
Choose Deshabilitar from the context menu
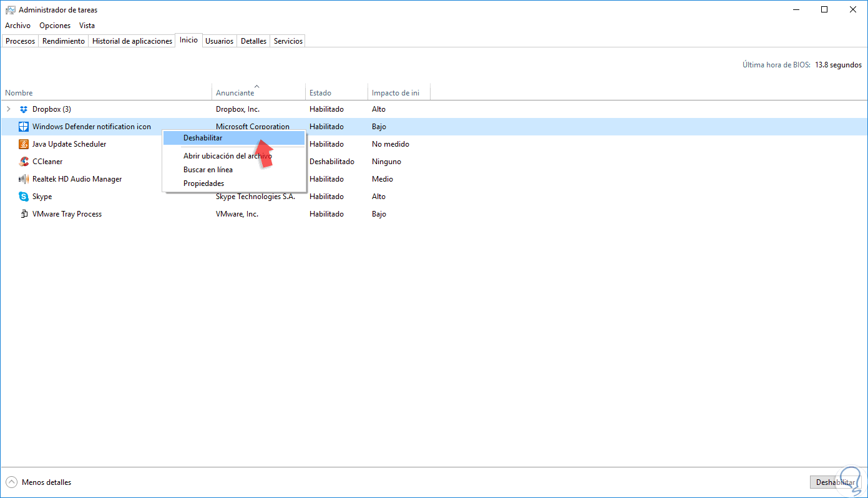click(x=203, y=137)
